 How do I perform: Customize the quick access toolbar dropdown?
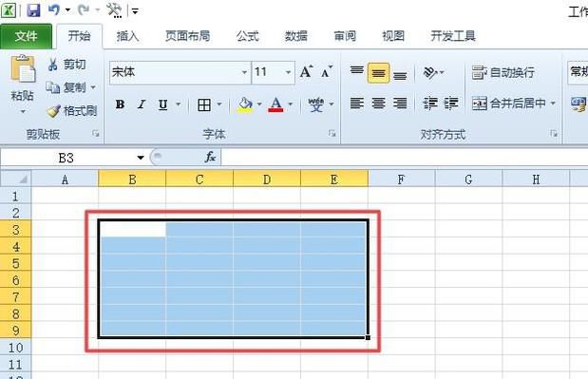(135, 11)
